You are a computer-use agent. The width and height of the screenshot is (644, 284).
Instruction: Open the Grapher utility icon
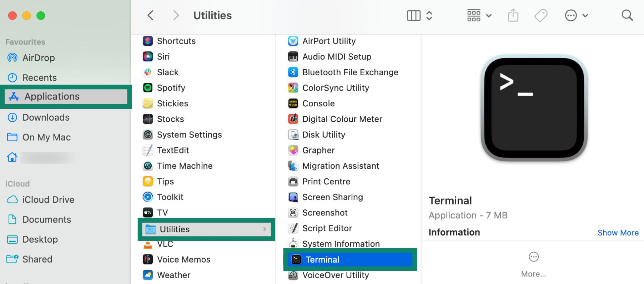[x=293, y=150]
